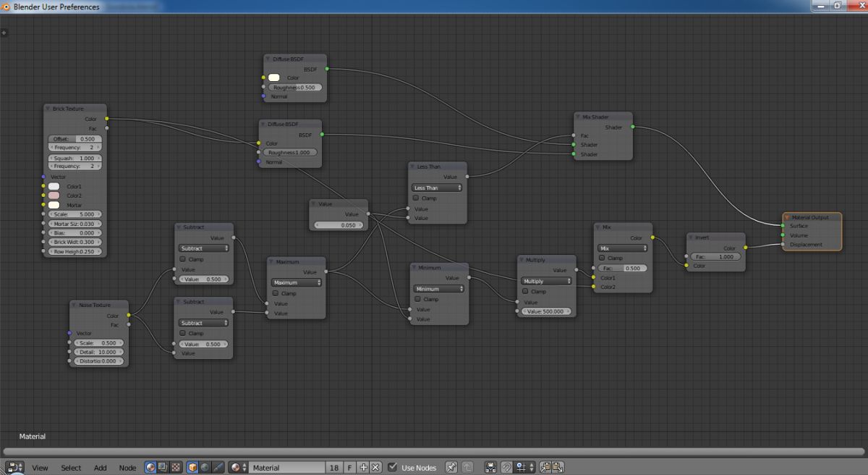
Task: Toggle fake user F button
Action: (350, 468)
